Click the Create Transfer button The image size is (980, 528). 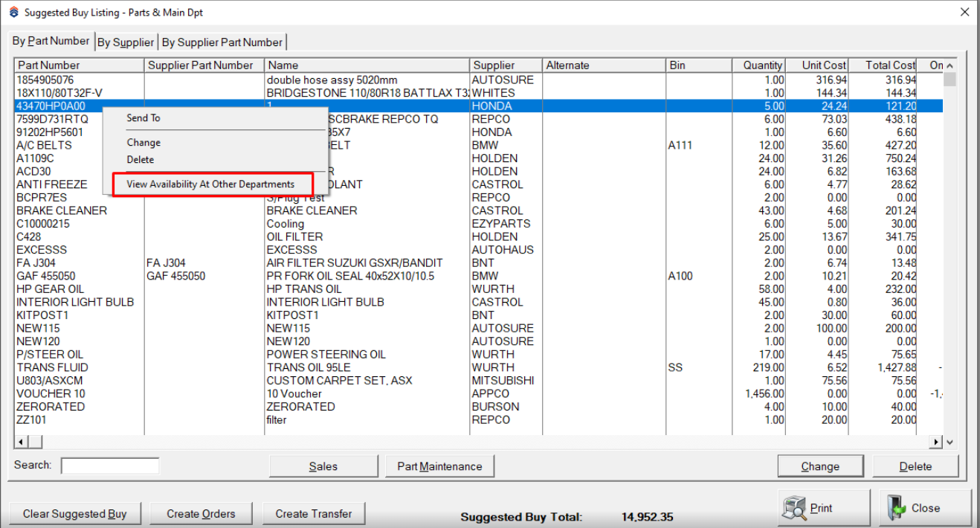pos(313,514)
